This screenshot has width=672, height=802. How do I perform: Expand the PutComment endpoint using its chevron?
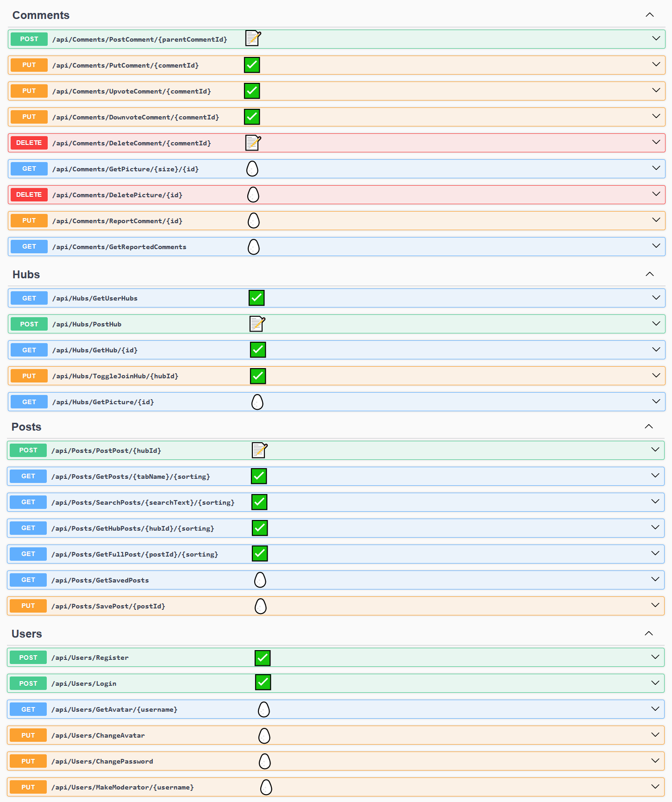point(656,65)
